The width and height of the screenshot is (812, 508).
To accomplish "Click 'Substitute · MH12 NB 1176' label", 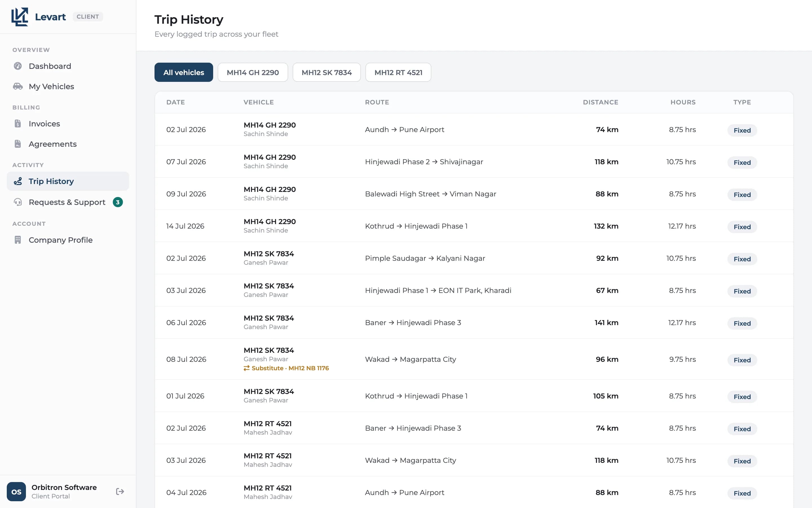I will (290, 368).
